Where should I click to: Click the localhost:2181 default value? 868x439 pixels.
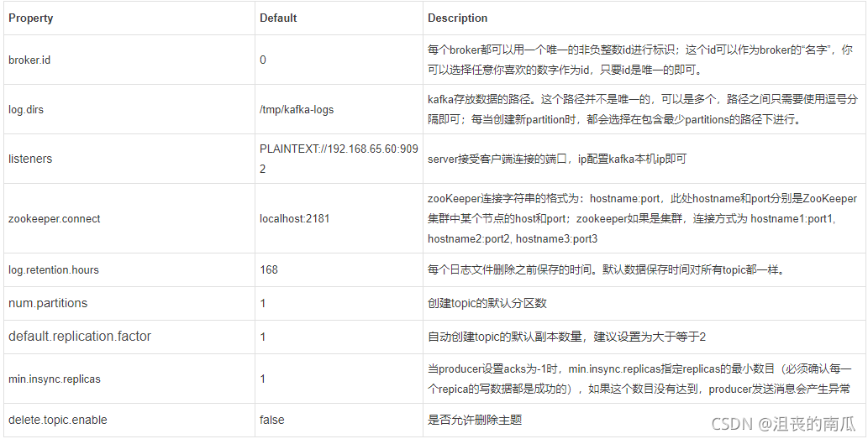[294, 218]
